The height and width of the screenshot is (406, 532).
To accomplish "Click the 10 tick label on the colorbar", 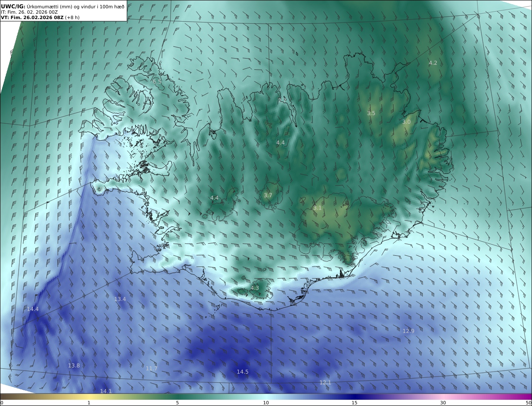I will [266, 403].
